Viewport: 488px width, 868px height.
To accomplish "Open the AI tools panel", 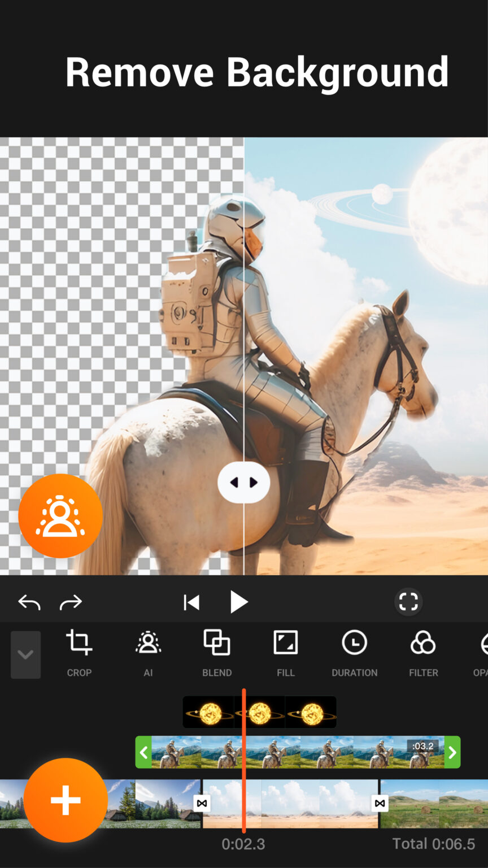I will click(x=148, y=654).
